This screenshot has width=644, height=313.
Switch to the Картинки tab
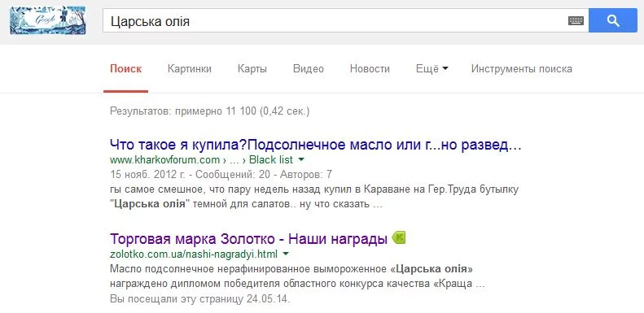tap(190, 68)
